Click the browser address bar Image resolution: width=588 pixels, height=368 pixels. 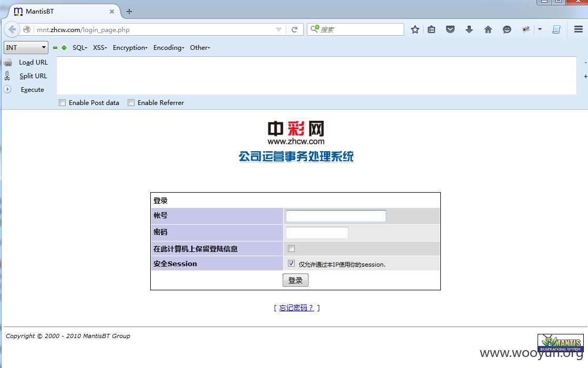click(156, 29)
